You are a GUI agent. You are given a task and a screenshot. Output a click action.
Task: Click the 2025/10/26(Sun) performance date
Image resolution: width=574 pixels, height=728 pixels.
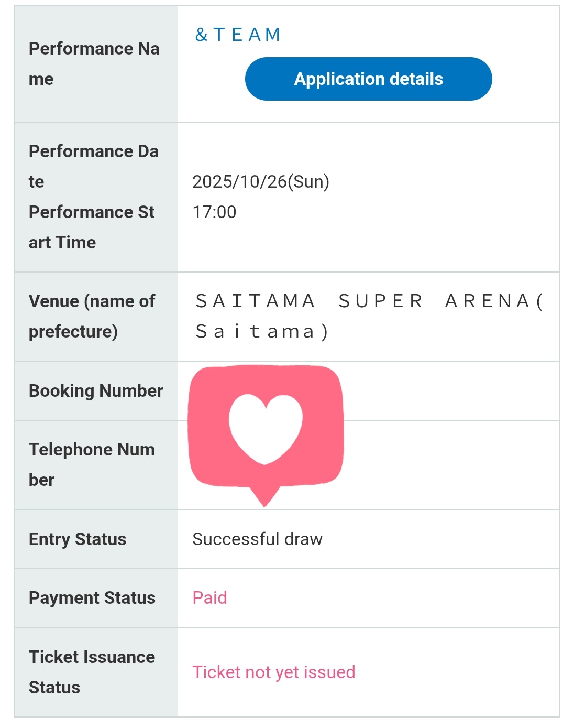(261, 182)
